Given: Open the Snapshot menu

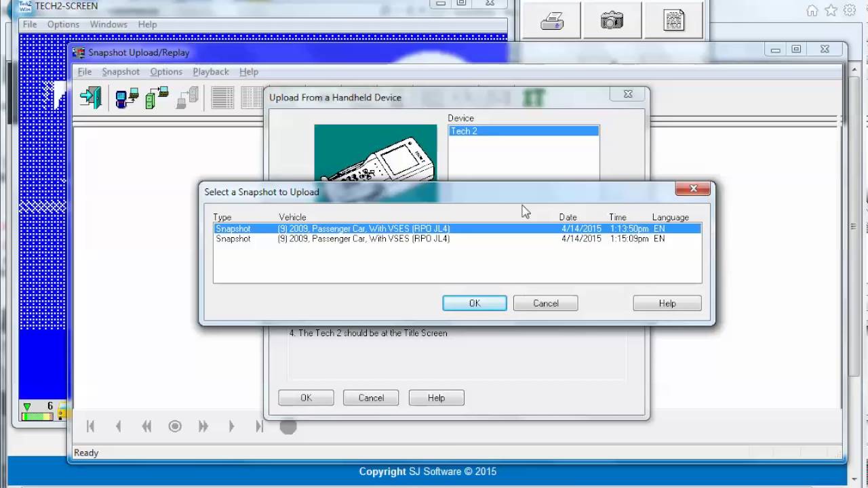Looking at the screenshot, I should coord(121,71).
